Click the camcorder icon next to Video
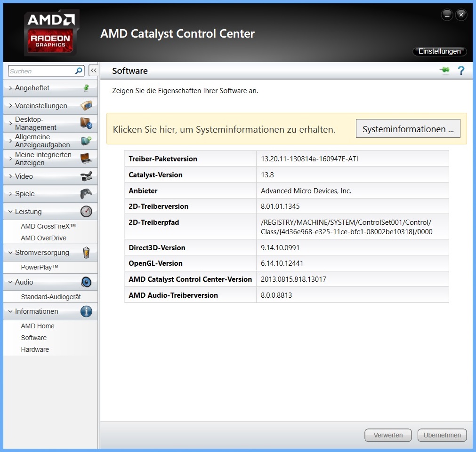 [x=86, y=176]
